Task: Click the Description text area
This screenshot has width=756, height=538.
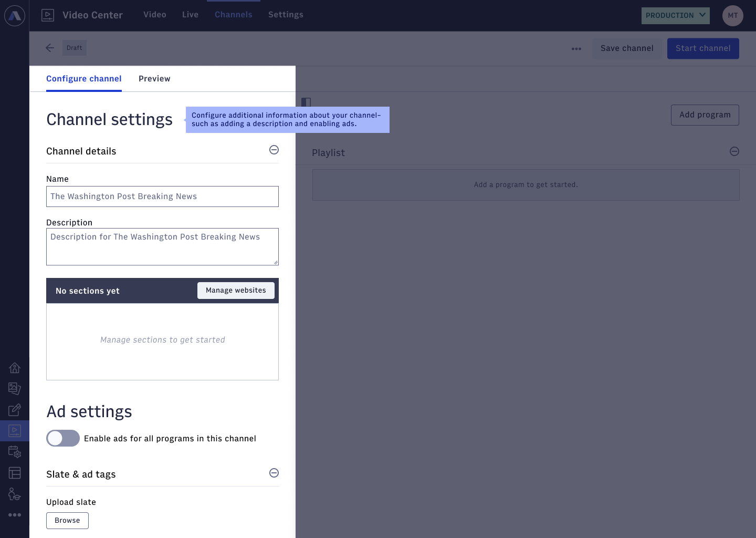Action: (x=162, y=247)
